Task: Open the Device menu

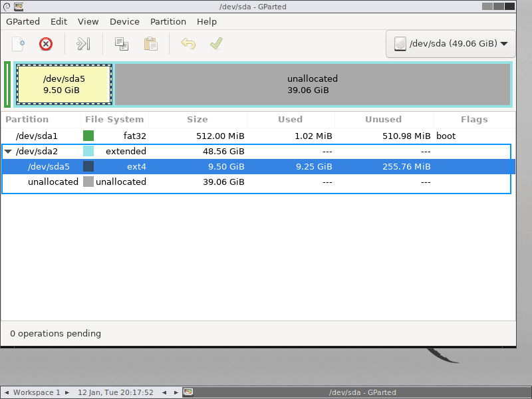Action: (124, 21)
